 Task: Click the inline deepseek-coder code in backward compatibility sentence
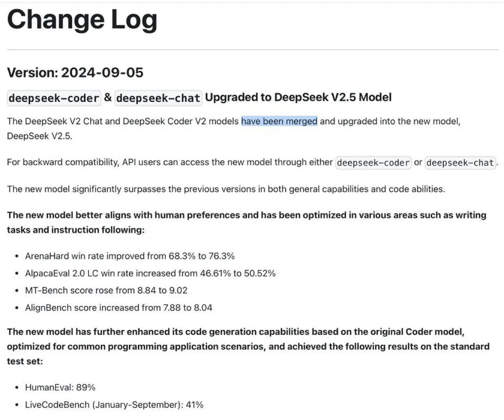(x=373, y=163)
